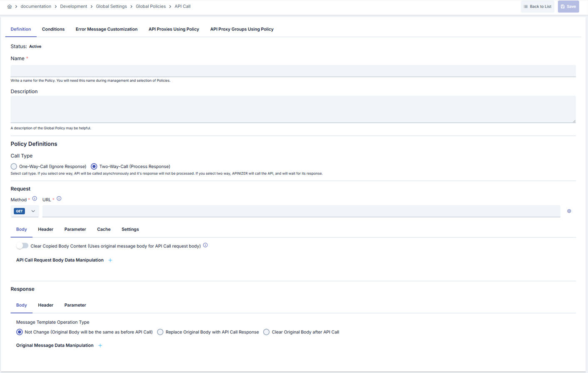Click info icon beside Clear Copied Body Content
Image resolution: width=588 pixels, height=373 pixels.
(205, 245)
